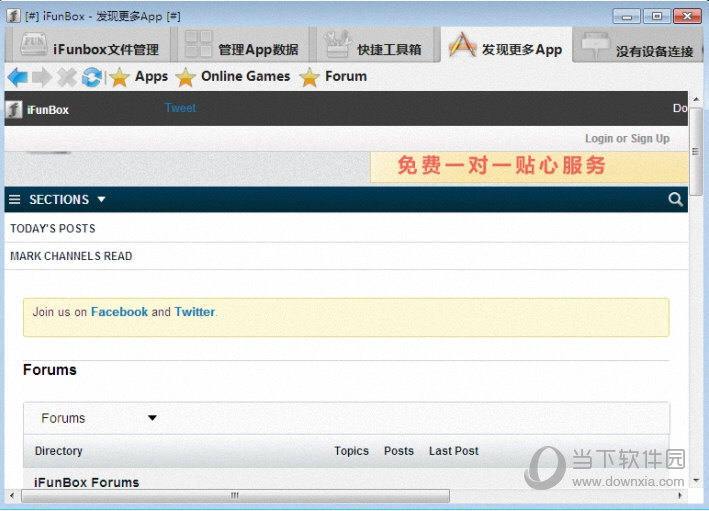The image size is (709, 511).
Task: Click the Tweet link
Action: tap(180, 108)
